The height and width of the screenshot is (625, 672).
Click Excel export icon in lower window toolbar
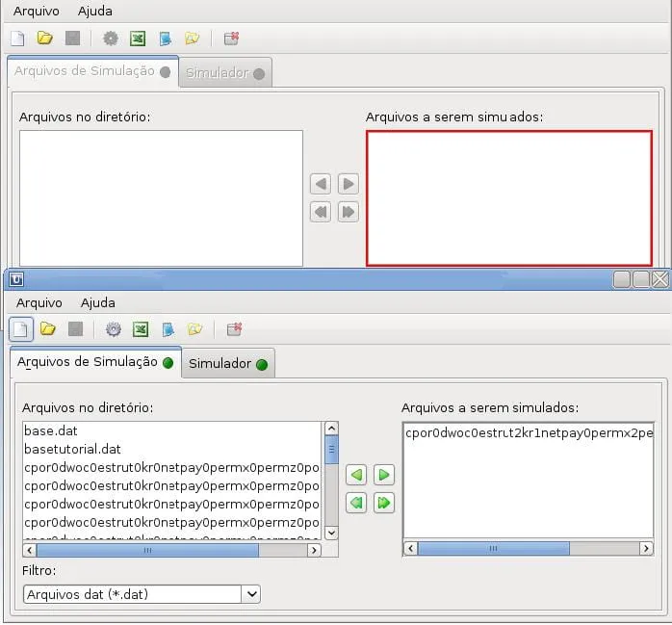click(x=141, y=329)
